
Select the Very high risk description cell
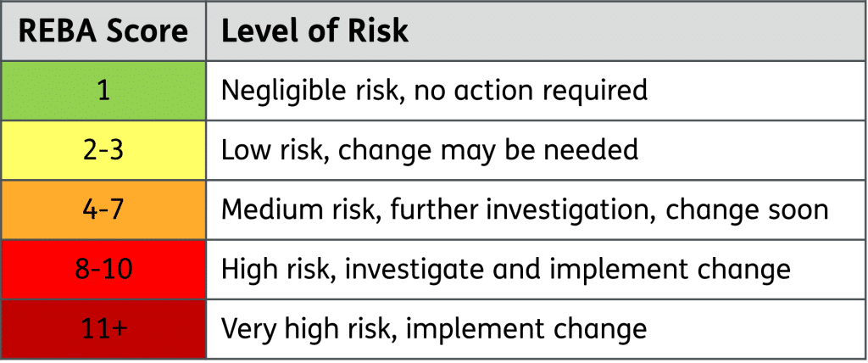pyautogui.click(x=536, y=328)
